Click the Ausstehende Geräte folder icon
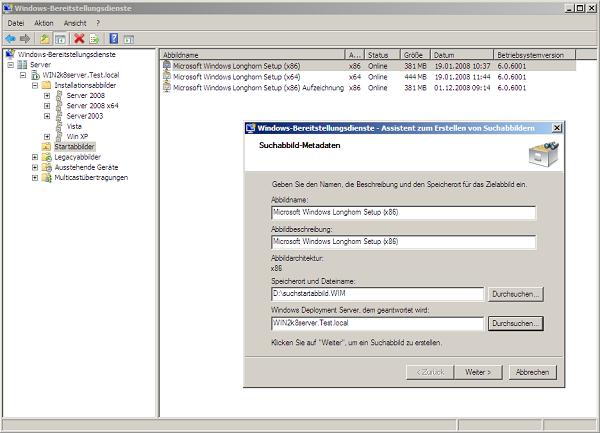Viewport: 600px width, 433px height. 47,167
